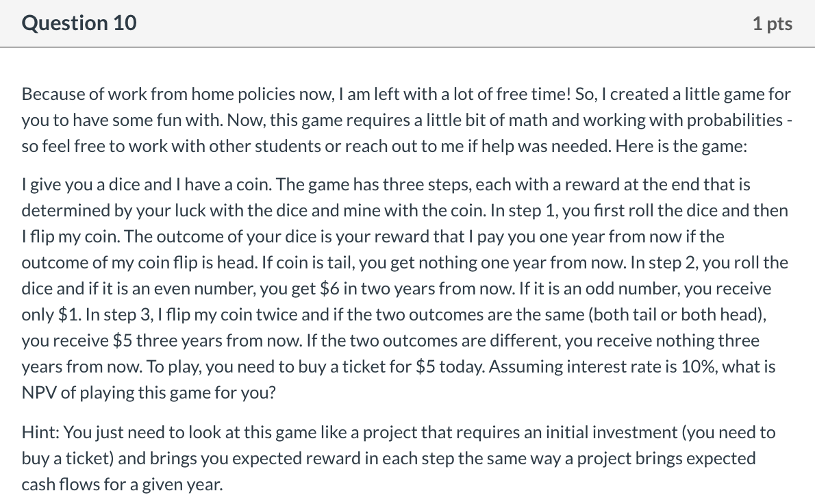Viewport: 815px width, 504px height.
Task: Click the word "Hint:" in the last paragraph
Action: tap(40, 432)
